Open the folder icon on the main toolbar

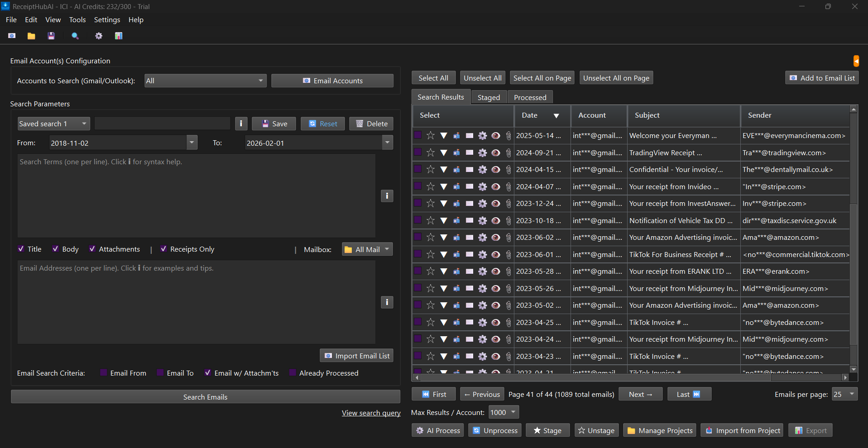pyautogui.click(x=31, y=36)
